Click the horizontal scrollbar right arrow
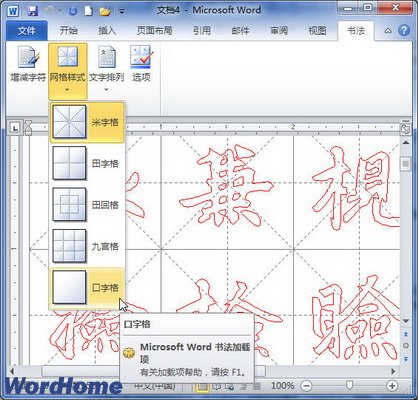Viewport: 418px width, 400px height. click(x=393, y=371)
